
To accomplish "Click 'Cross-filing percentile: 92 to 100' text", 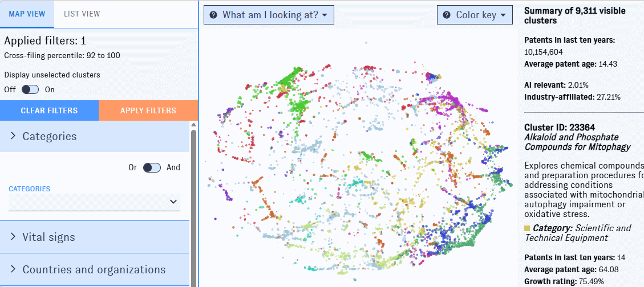I will pyautogui.click(x=62, y=55).
